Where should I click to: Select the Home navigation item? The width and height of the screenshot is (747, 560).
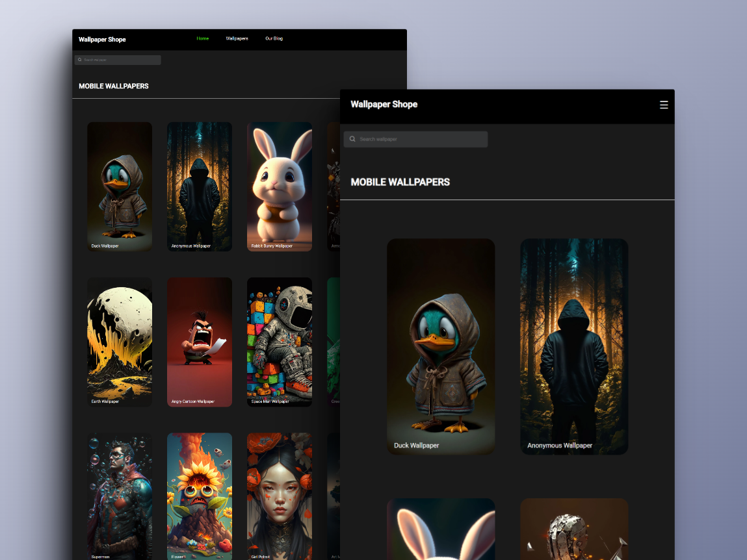(x=202, y=38)
